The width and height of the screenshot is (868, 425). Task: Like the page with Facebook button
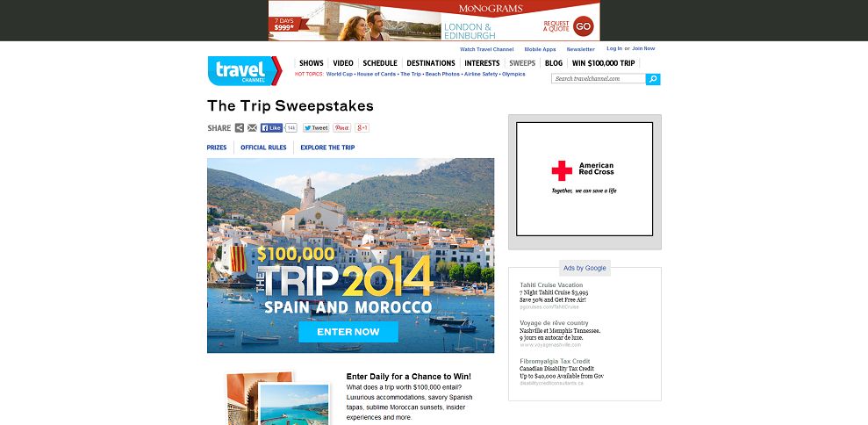point(271,128)
